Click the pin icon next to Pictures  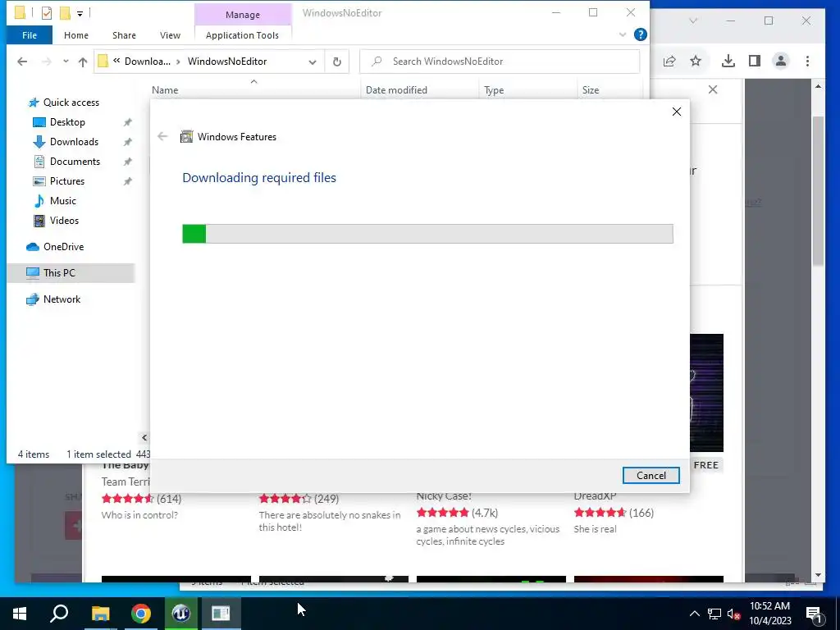point(127,181)
